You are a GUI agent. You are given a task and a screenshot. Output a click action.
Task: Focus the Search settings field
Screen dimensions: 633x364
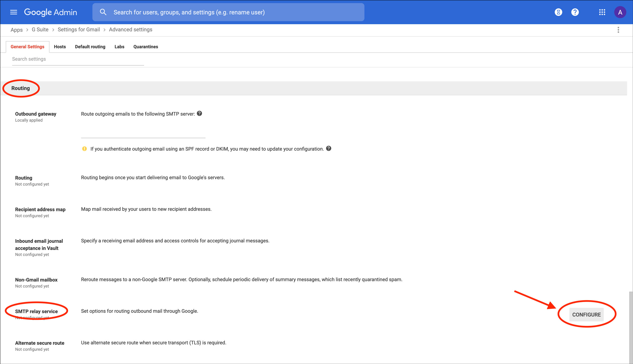(x=78, y=59)
